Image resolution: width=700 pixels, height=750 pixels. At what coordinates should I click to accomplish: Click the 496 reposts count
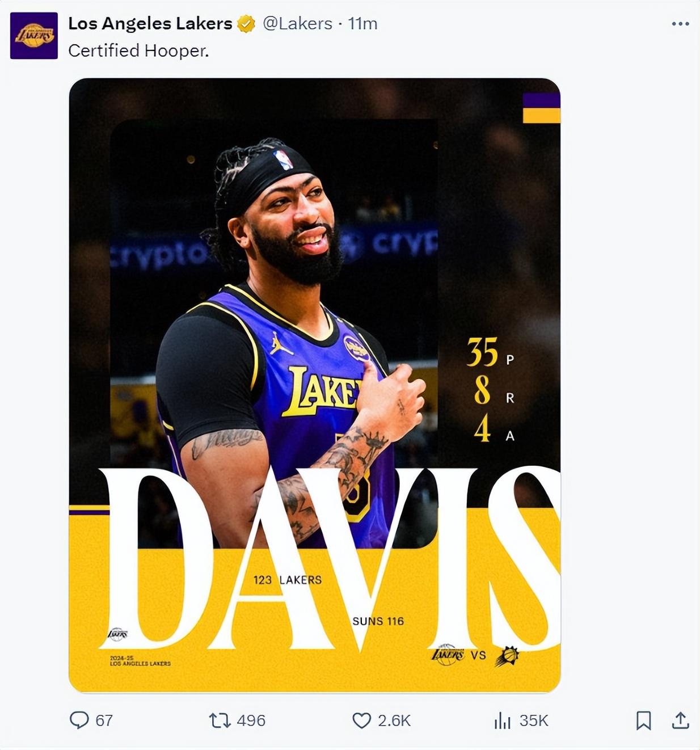tap(251, 720)
